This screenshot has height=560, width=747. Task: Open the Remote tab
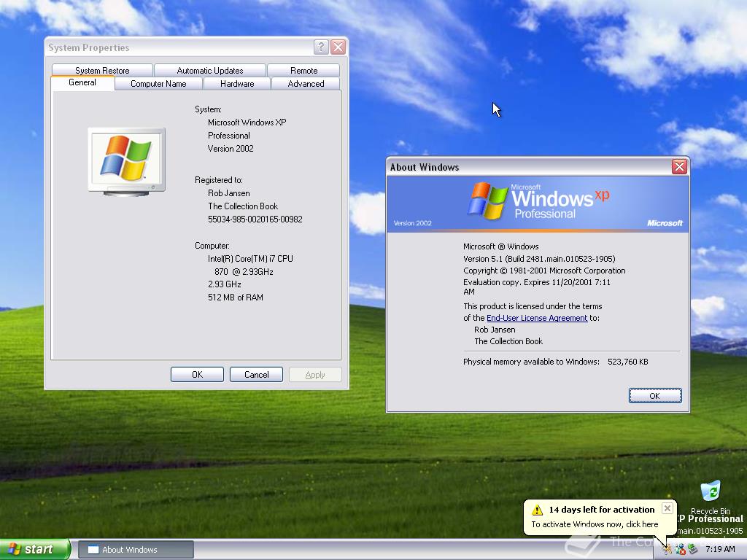(303, 71)
